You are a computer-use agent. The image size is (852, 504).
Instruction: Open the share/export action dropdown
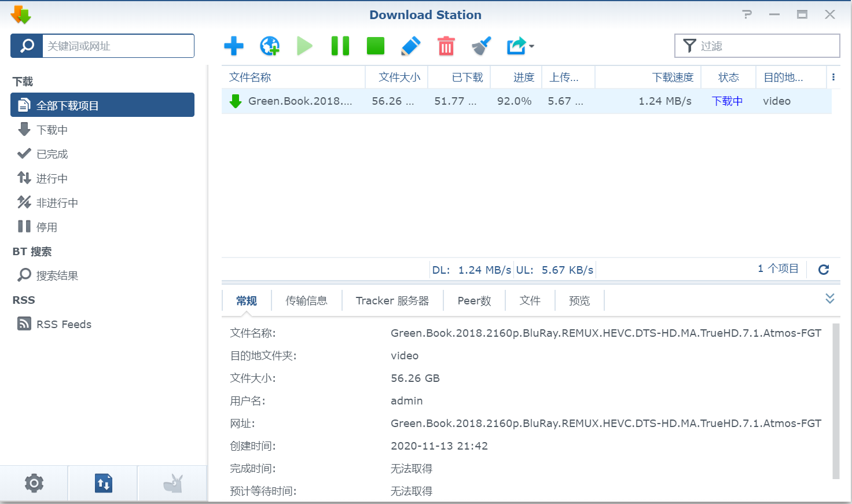coord(520,46)
